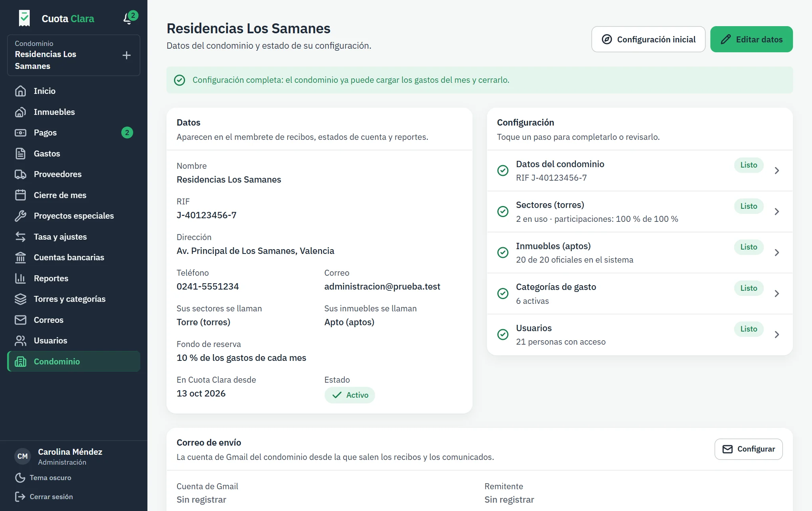Viewport: 812px width, 511px height.
Task: Expand Usuarios configuration step chevron
Action: tap(777, 335)
